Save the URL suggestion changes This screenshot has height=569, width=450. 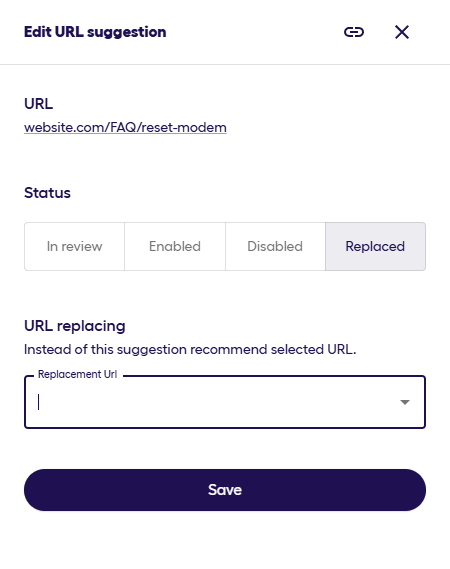pyautogui.click(x=225, y=490)
